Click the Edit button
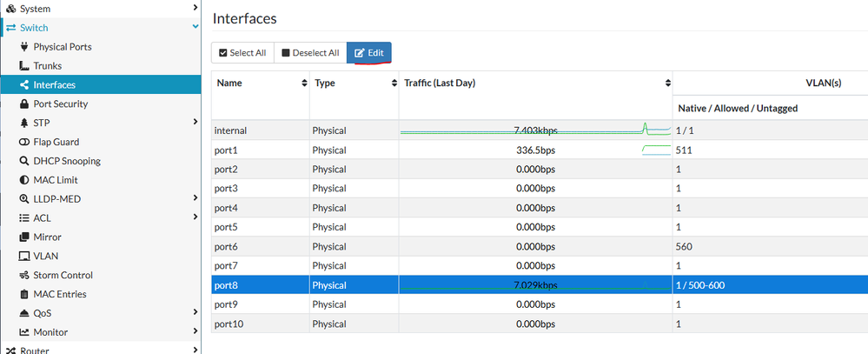Image resolution: width=868 pixels, height=354 pixels. (369, 53)
